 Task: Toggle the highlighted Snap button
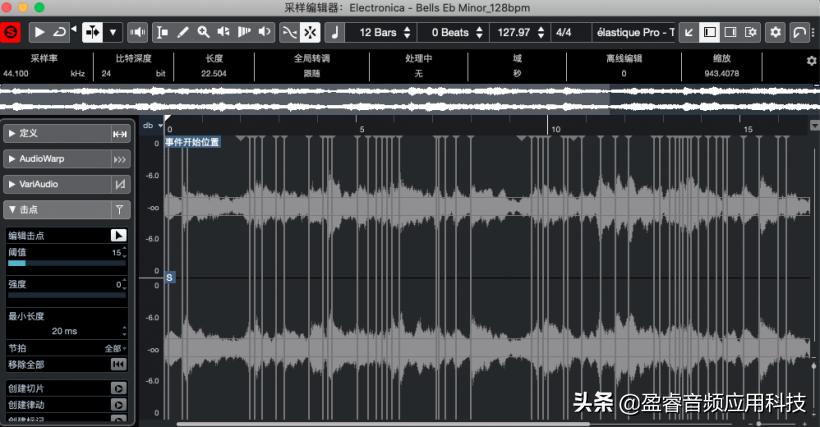(310, 32)
